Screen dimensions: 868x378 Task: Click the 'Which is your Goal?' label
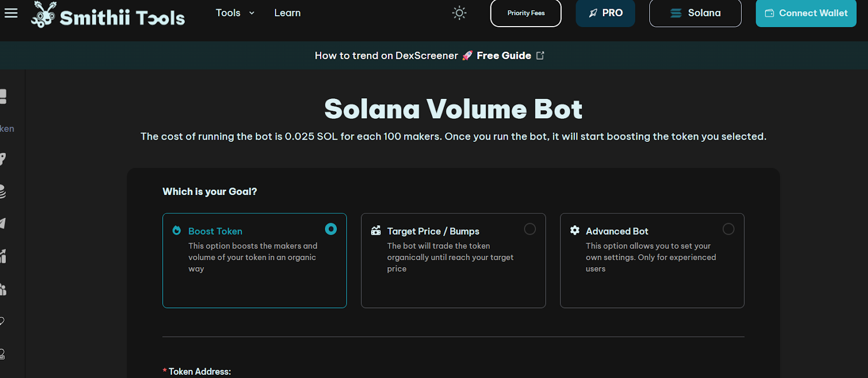(x=209, y=192)
